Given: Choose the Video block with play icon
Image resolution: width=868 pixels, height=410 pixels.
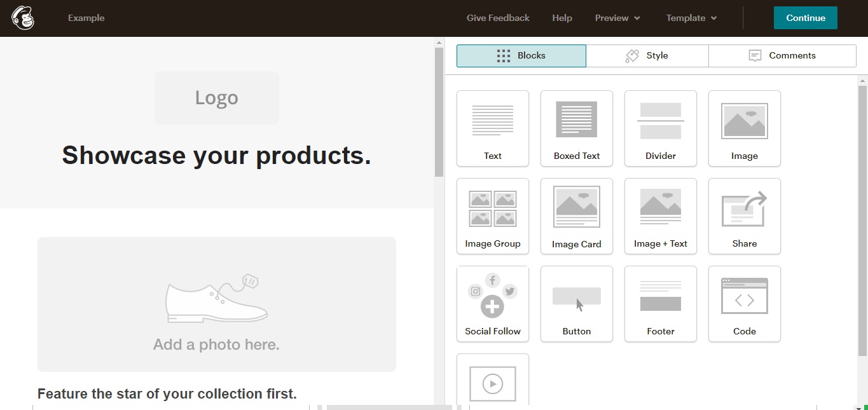Looking at the screenshot, I should click(493, 381).
